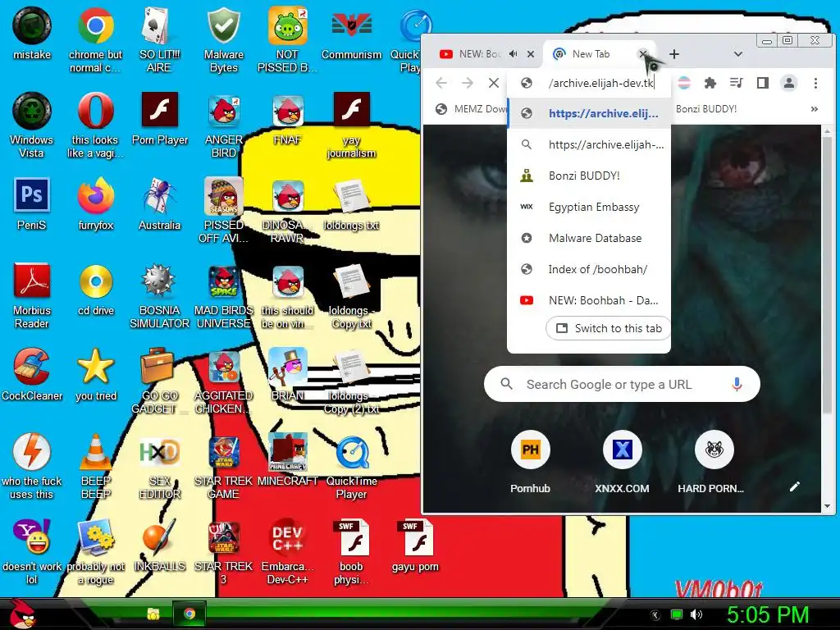Select the 'CockCleaner' desktop icon

point(32,374)
